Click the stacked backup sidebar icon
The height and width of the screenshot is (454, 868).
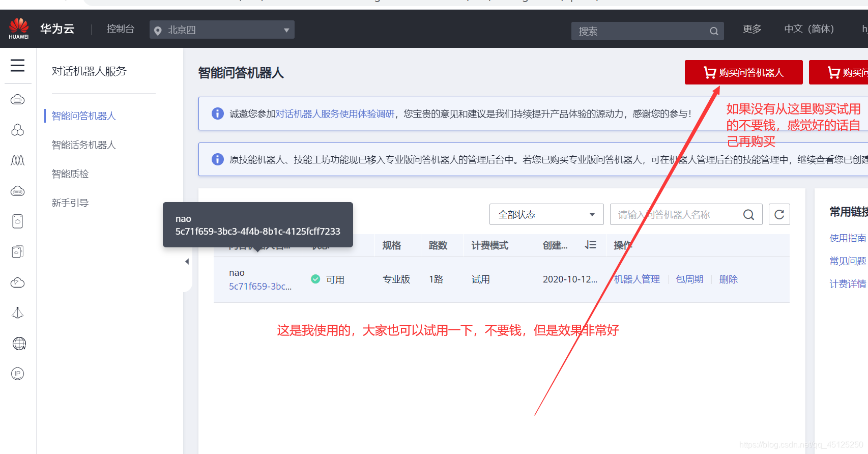point(18,251)
